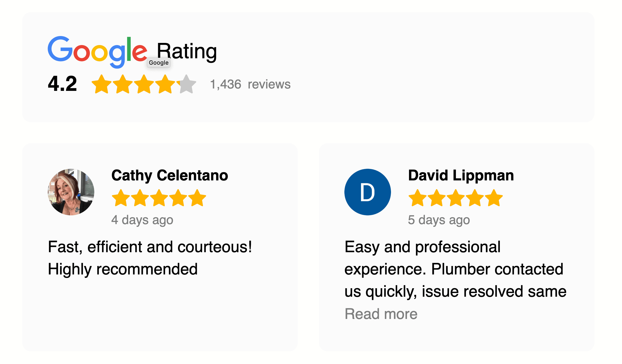Click the Cathy Celentano reviewer name

(x=170, y=175)
